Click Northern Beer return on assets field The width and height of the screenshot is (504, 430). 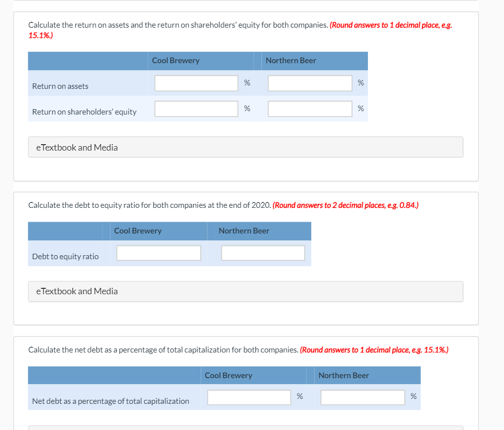coord(310,83)
